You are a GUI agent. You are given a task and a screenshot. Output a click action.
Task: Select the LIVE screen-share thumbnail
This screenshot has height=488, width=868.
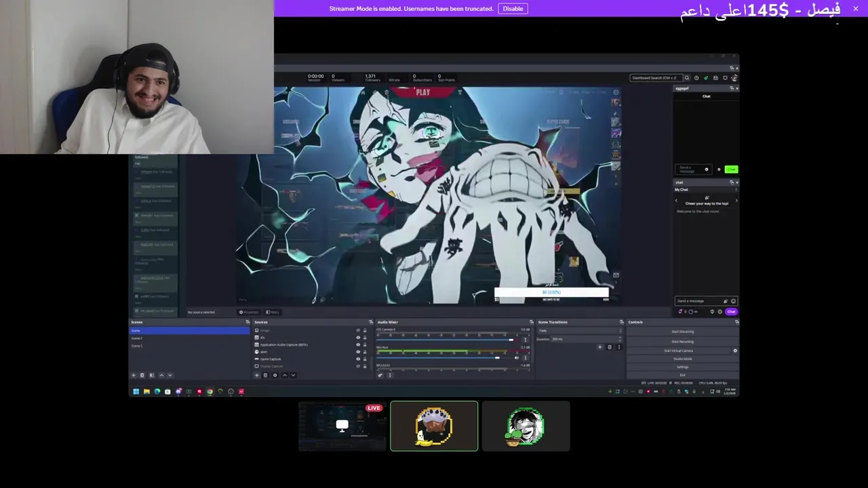click(x=342, y=426)
